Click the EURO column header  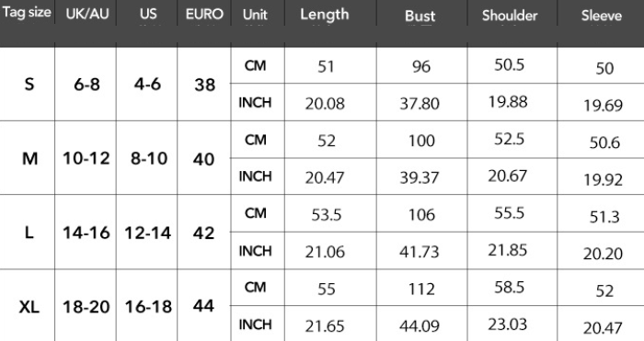(204, 14)
